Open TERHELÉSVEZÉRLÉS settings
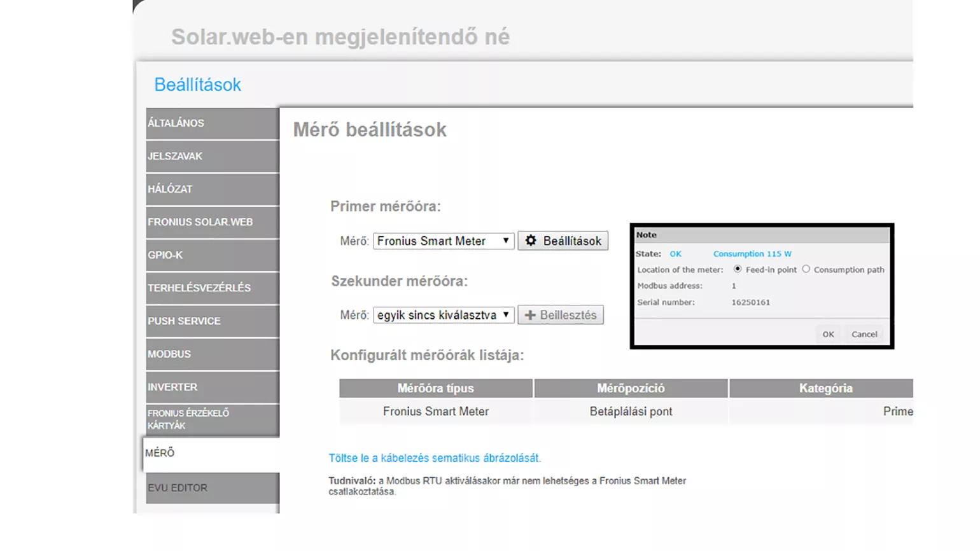 click(x=212, y=288)
